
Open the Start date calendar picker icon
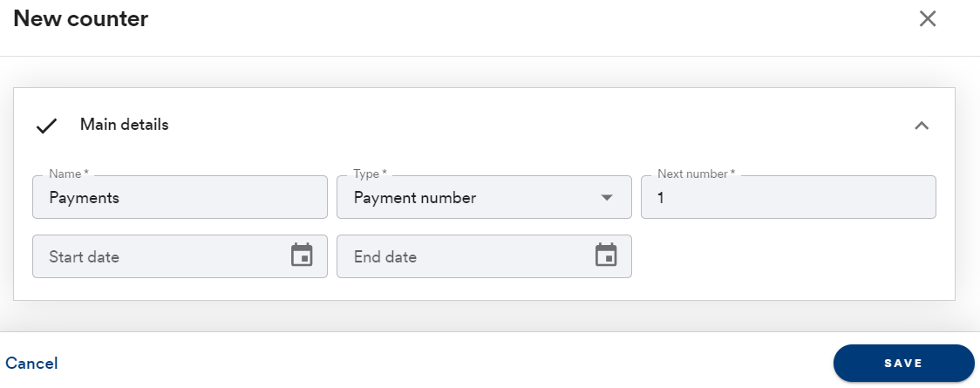[x=302, y=255]
